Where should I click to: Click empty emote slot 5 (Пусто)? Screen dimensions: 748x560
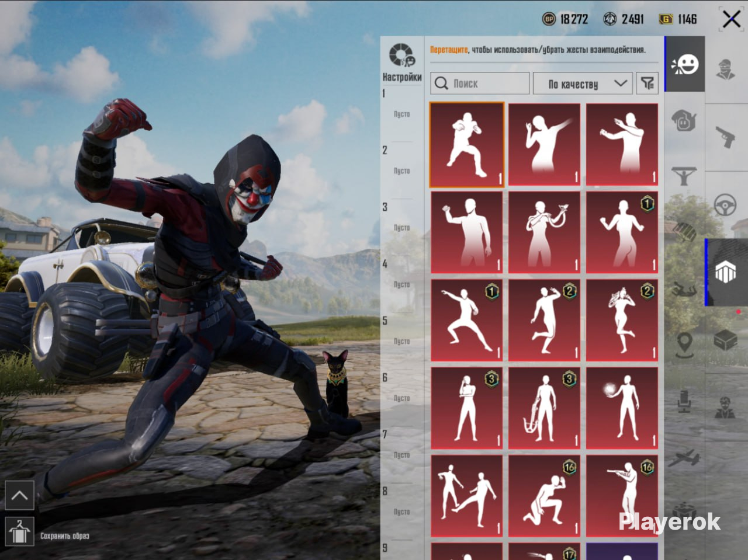(x=401, y=341)
